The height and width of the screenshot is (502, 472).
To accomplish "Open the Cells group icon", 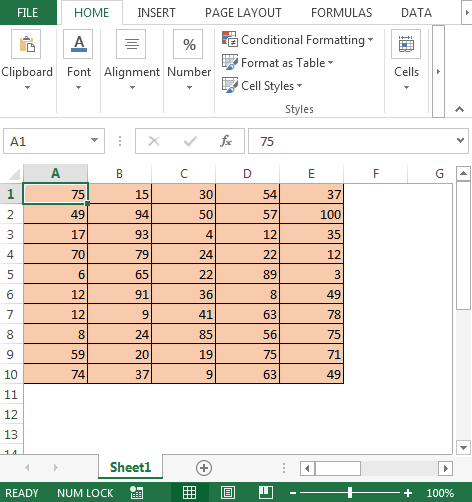I will (406, 44).
